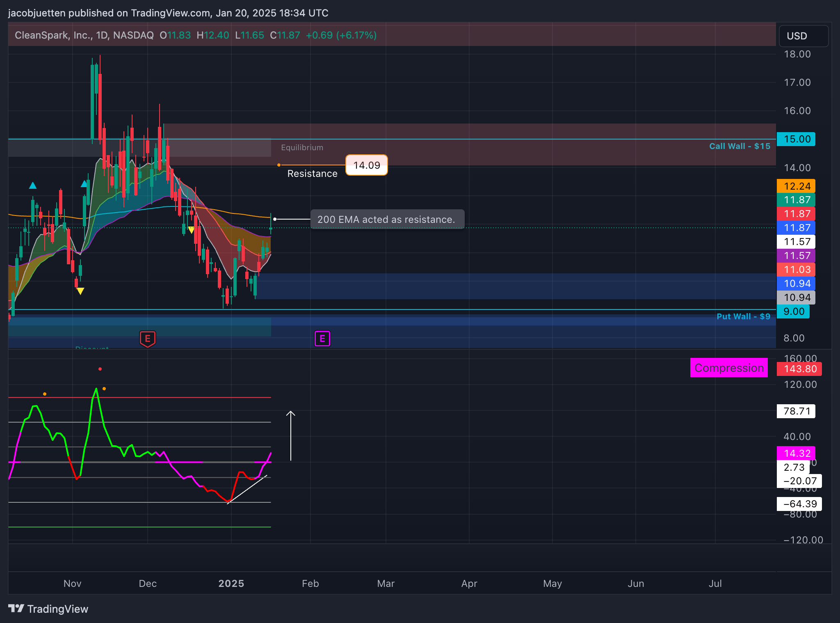The width and height of the screenshot is (840, 623).
Task: Click the Dec label on time axis
Action: pyautogui.click(x=148, y=583)
